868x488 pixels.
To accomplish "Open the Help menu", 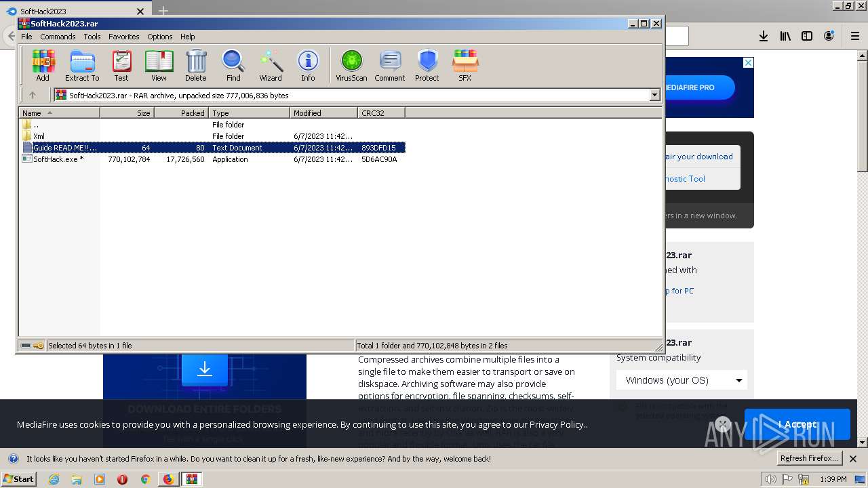I will (188, 37).
